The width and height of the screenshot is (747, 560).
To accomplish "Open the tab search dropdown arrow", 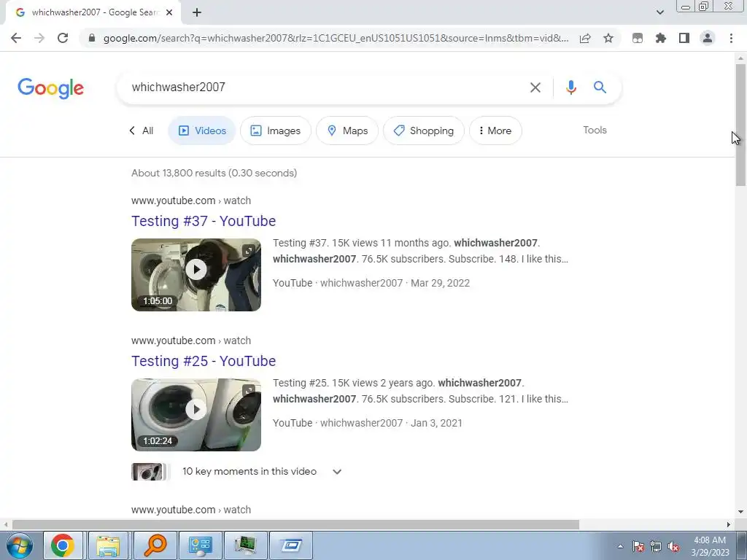I will point(659,12).
